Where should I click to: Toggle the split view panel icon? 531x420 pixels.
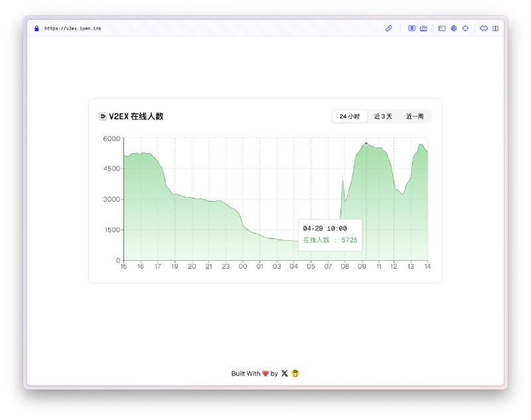tap(495, 29)
